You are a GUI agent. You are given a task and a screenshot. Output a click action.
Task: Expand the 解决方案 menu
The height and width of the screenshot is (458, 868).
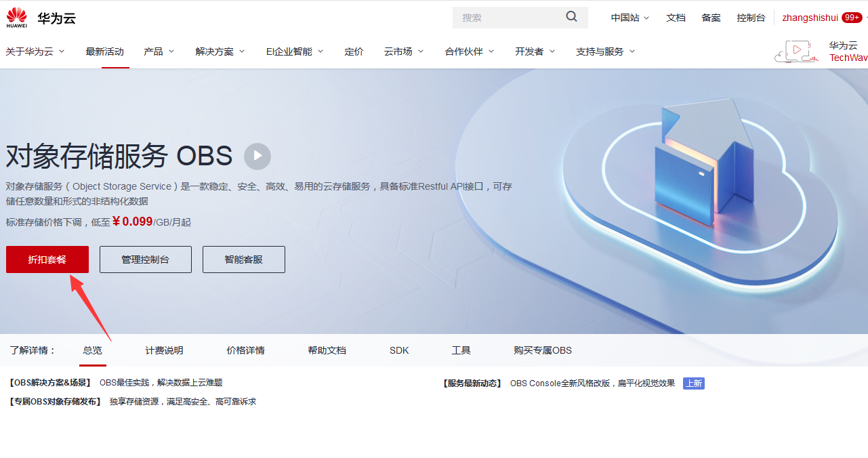point(220,51)
